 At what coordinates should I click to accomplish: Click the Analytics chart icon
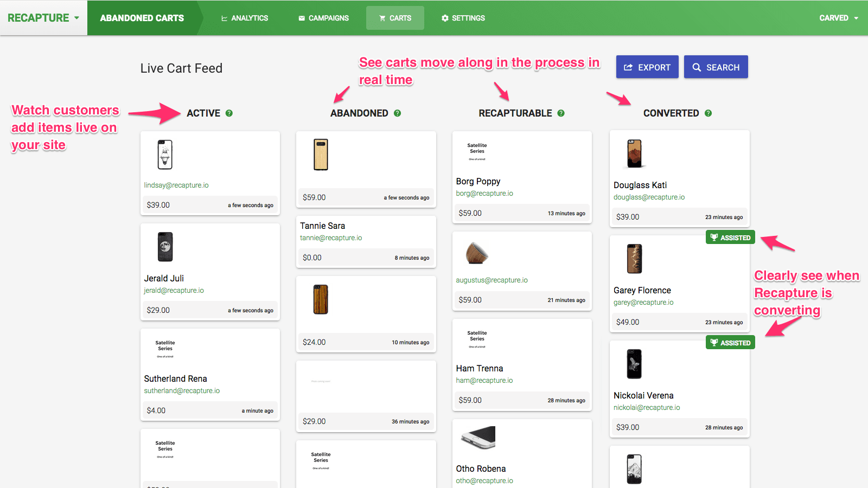coord(224,18)
